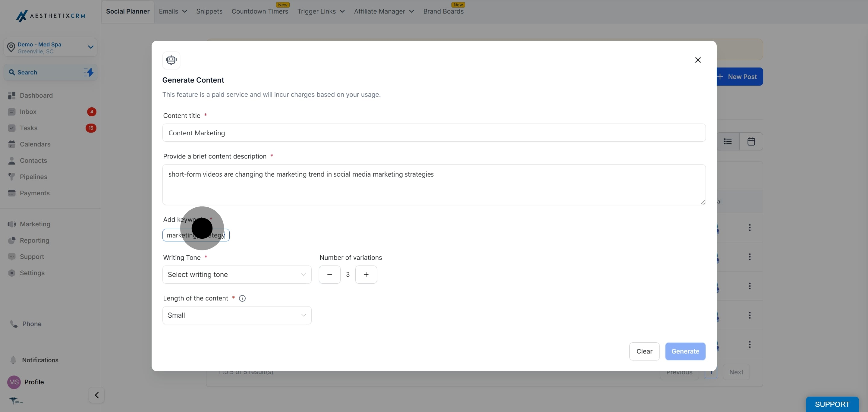Viewport: 868px width, 412px height.
Task: Collapse the sidebar with arrow button
Action: point(97,395)
